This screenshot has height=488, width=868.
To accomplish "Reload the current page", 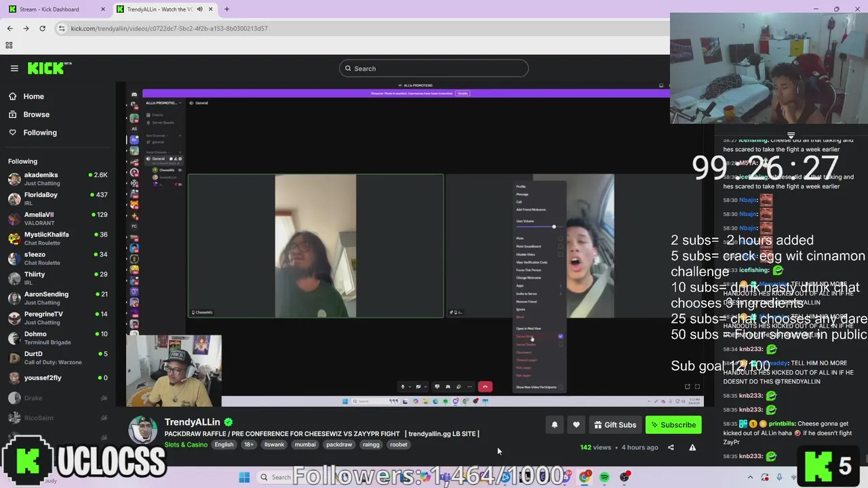I will tap(42, 28).
